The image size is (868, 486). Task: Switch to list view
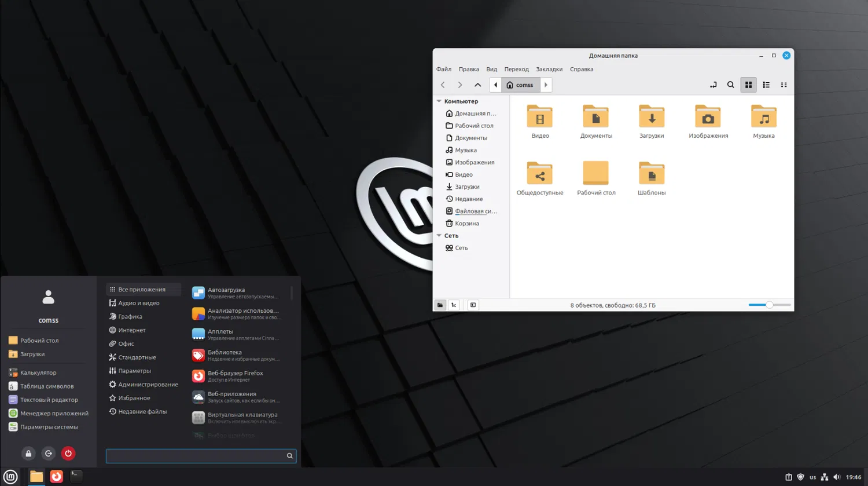point(766,85)
